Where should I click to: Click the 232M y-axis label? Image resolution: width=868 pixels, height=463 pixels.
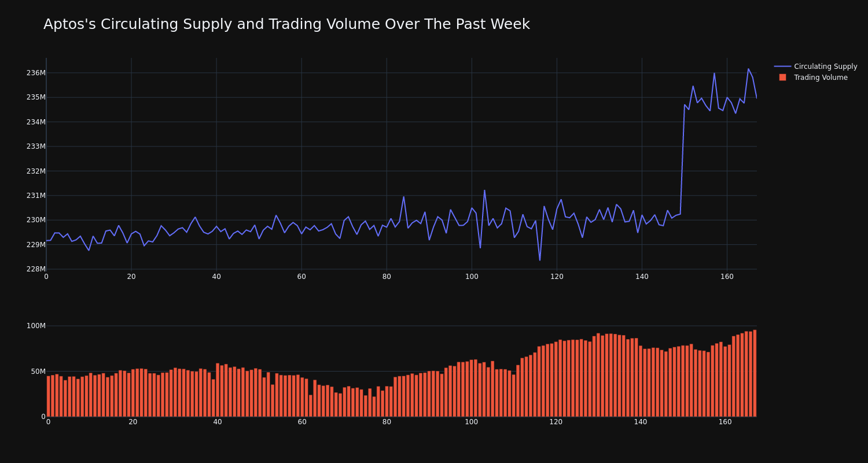click(x=36, y=171)
